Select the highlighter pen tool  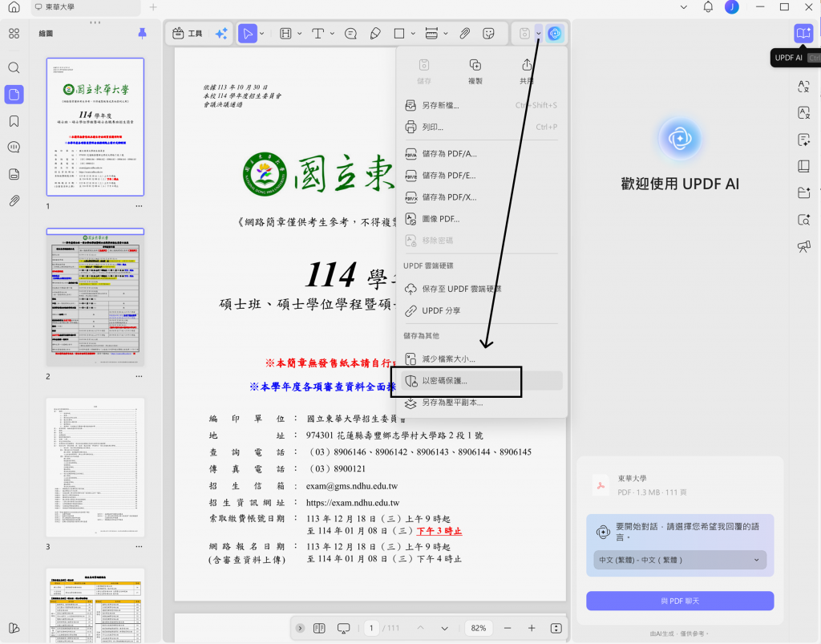375,34
